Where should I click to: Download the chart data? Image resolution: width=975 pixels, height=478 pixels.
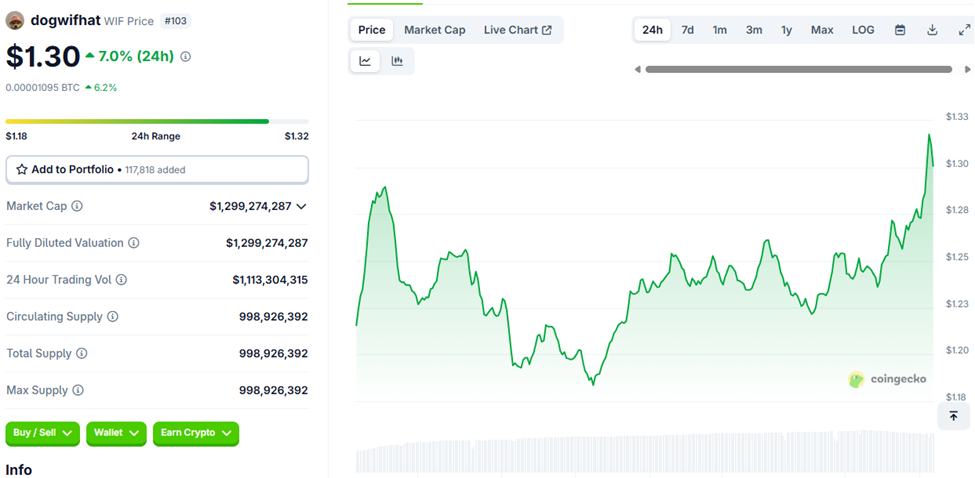932,30
